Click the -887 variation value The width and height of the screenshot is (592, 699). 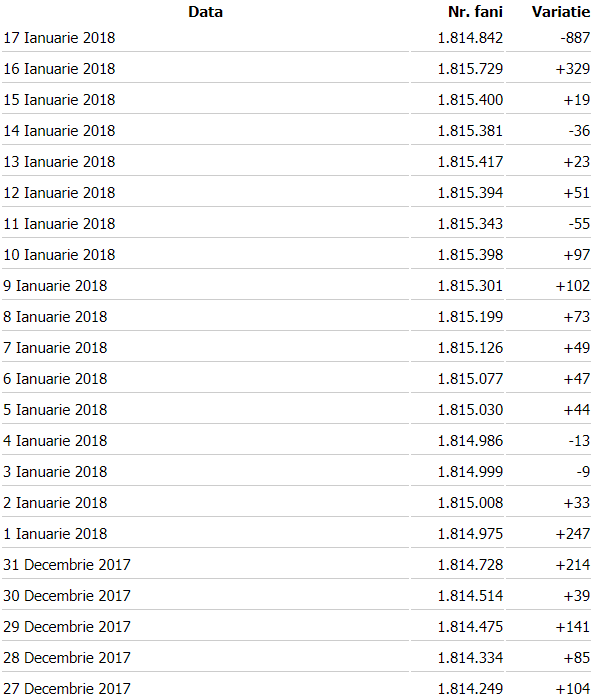575,38
